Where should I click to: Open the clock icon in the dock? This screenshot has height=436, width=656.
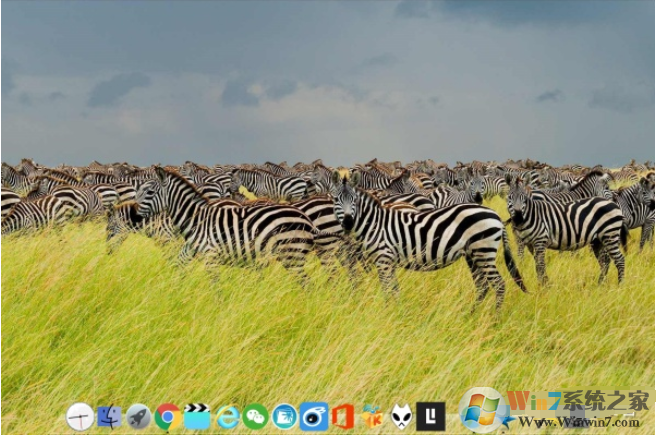tap(80, 417)
